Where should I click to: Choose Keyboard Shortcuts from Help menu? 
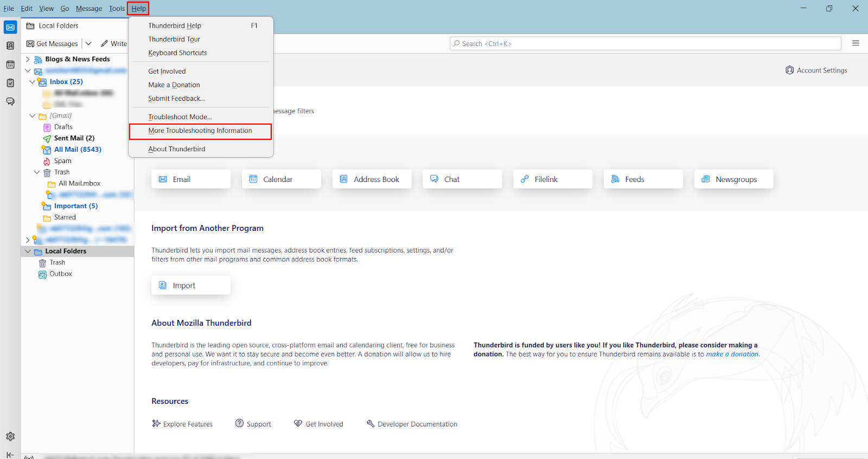click(200, 53)
